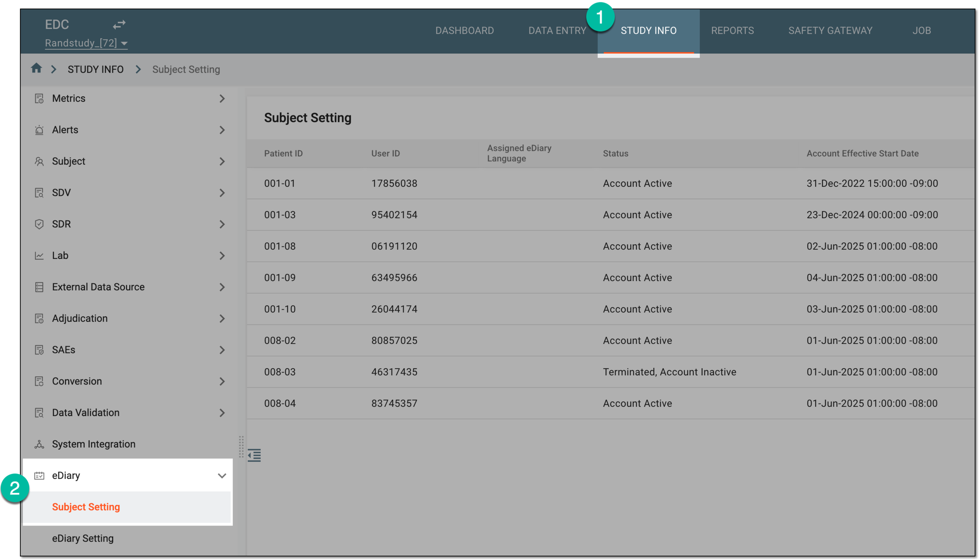The width and height of the screenshot is (979, 560).
Task: Click user ID 46317435
Action: [x=394, y=372]
